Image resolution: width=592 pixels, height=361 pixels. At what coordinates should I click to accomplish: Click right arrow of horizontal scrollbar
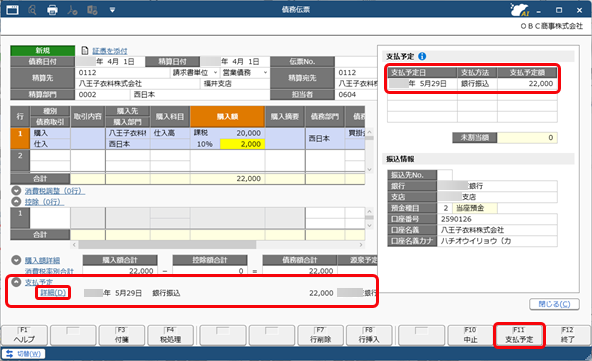coord(361,245)
